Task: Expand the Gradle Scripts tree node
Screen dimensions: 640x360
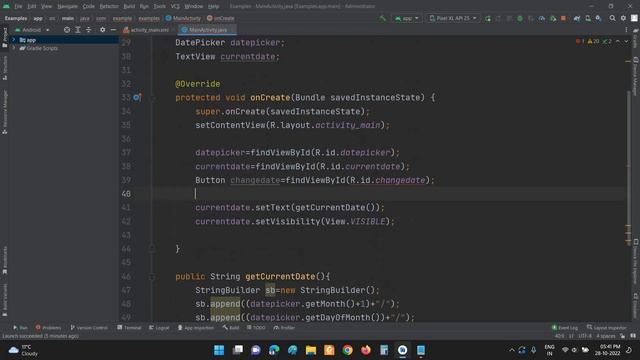Action: tap(13, 48)
